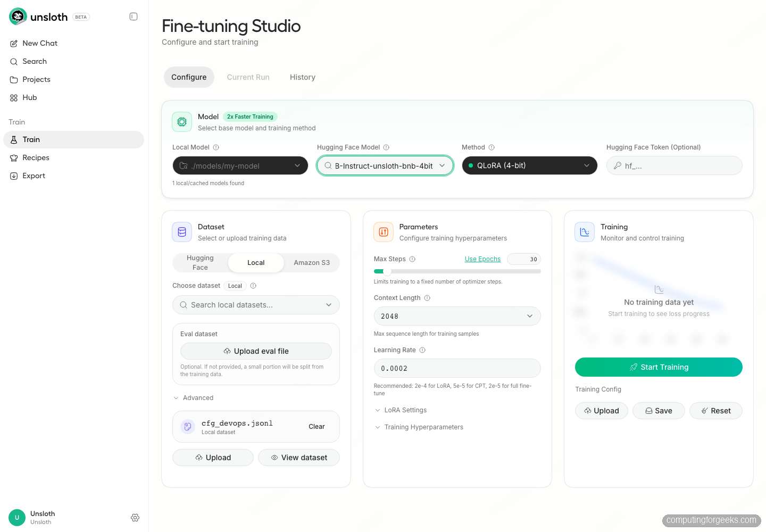This screenshot has width=766, height=532.
Task: Click the Parameters sliders icon
Action: pyautogui.click(x=384, y=232)
